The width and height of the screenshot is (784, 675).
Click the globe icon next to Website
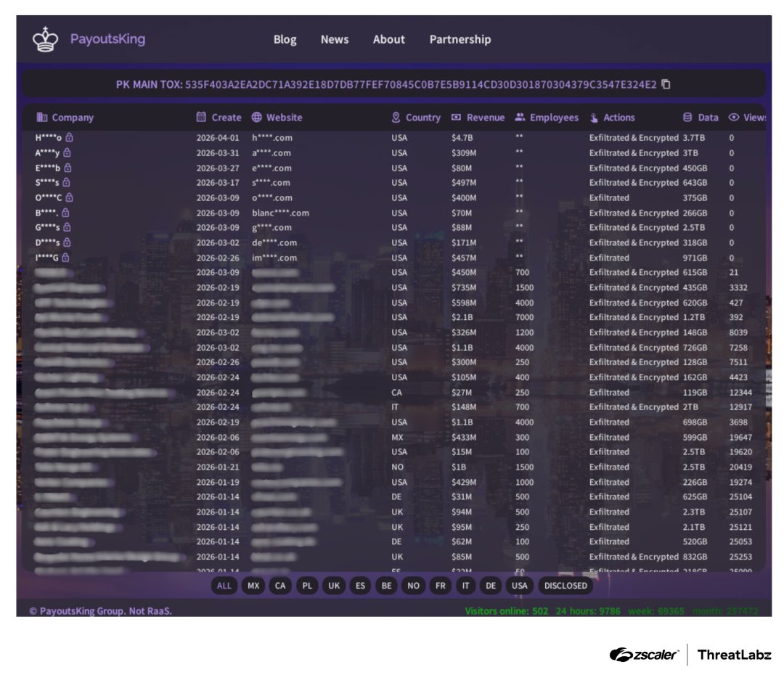(x=255, y=117)
